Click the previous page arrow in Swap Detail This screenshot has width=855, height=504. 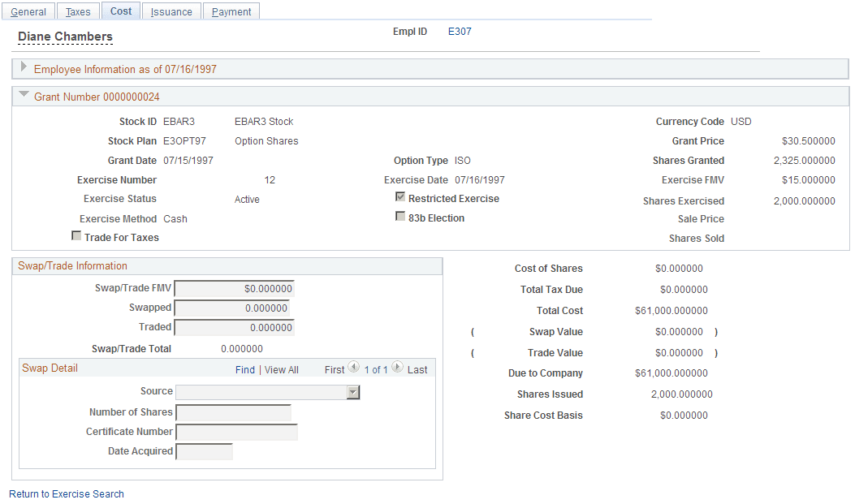353,368
